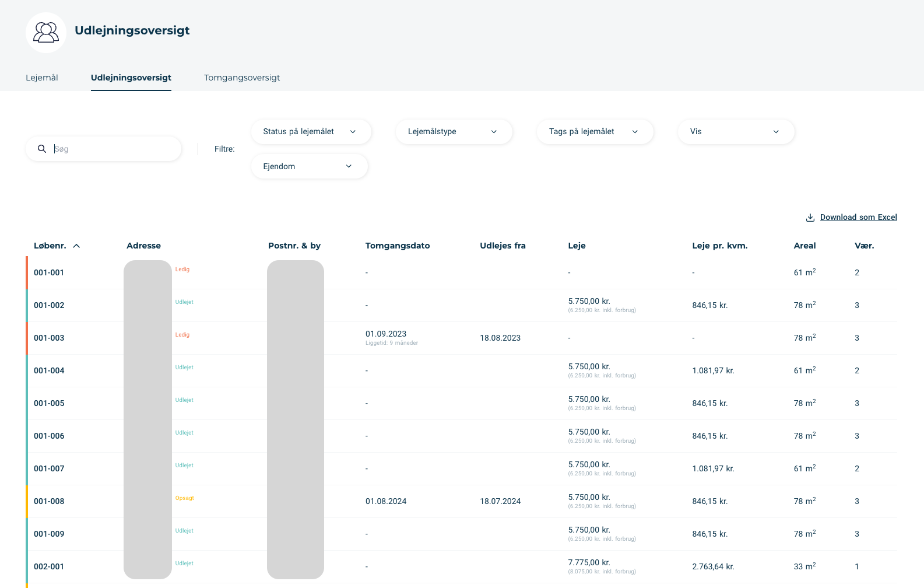This screenshot has height=588, width=924.
Task: Open the Ejendom filter dropdown
Action: tap(310, 166)
